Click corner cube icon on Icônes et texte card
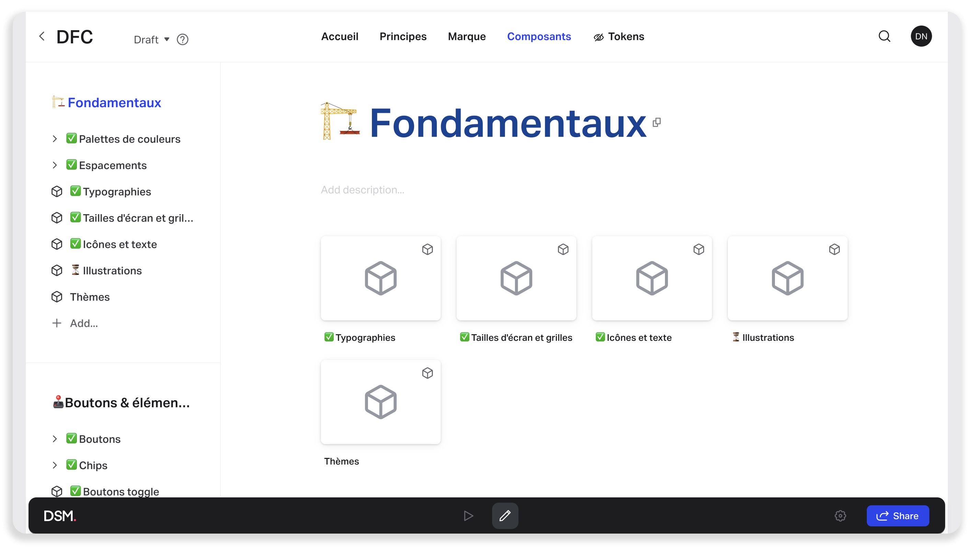 pos(698,249)
